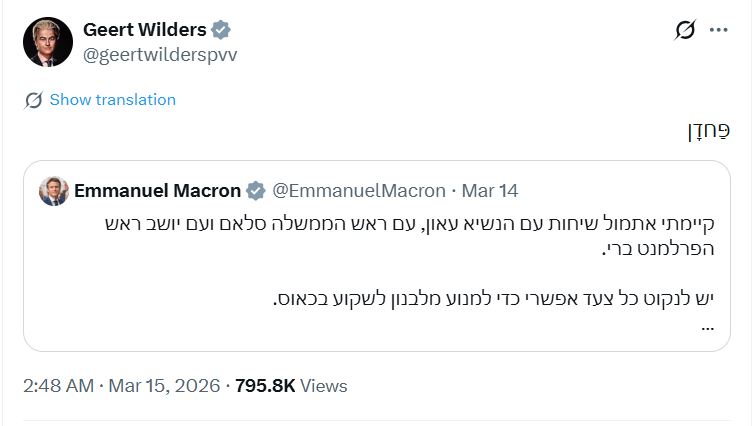Open the 795.8K Views count
The width and height of the screenshot is (753, 426).
[291, 385]
